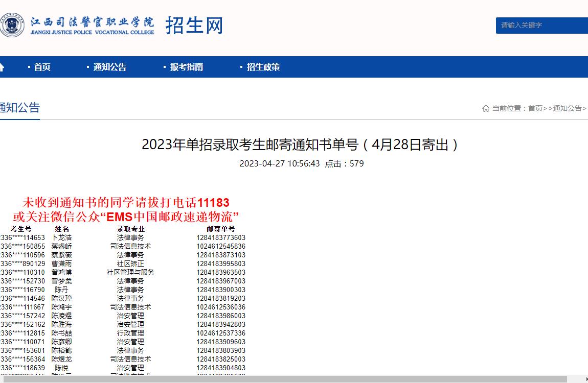
Task: Select the major 行政管理
Action: [x=130, y=333]
